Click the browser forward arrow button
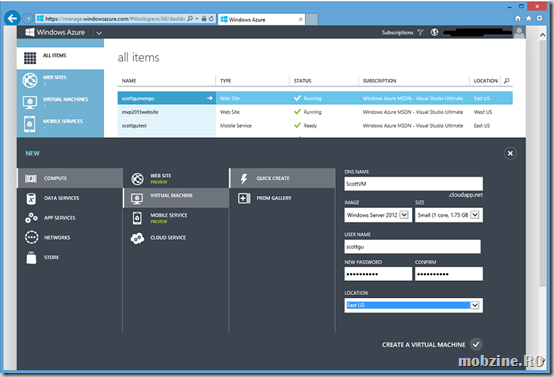554x377 pixels. (27, 18)
